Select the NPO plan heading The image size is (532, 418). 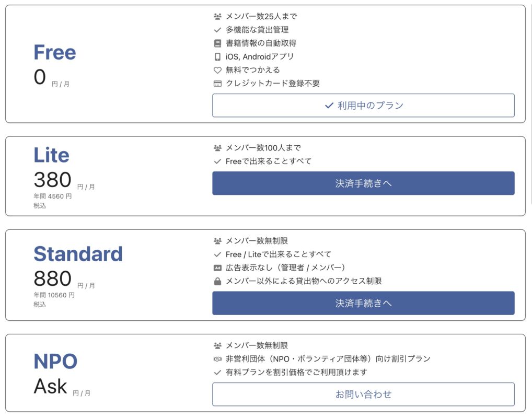55,361
